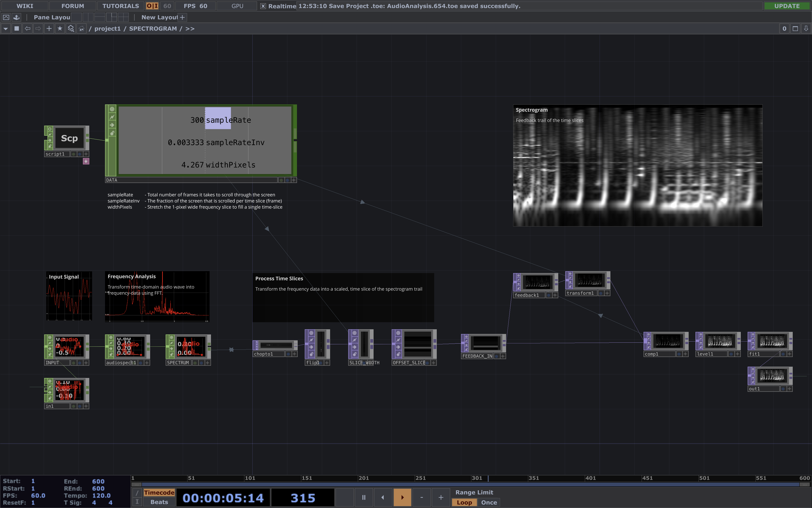Click the project1 path segment

[107, 28]
